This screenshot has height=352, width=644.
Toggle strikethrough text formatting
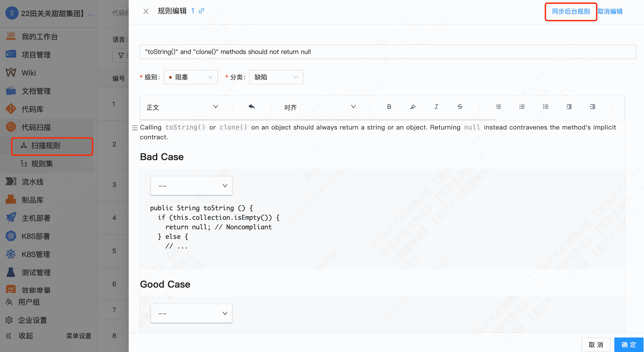click(x=460, y=107)
